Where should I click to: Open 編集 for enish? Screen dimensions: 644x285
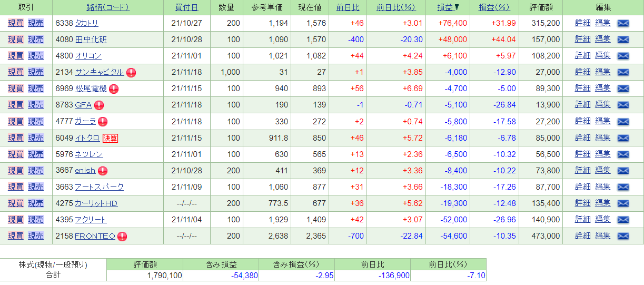(x=603, y=171)
